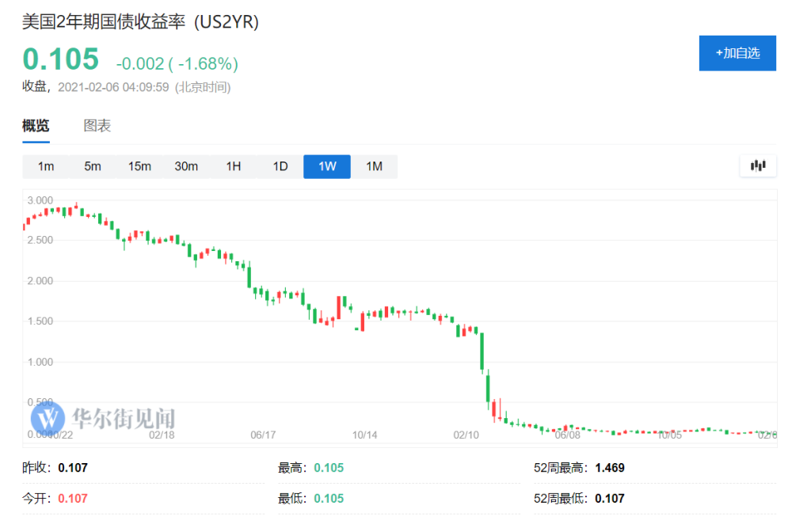This screenshot has width=792, height=532.
Task: Click the US2YR title heading
Action: (140, 21)
